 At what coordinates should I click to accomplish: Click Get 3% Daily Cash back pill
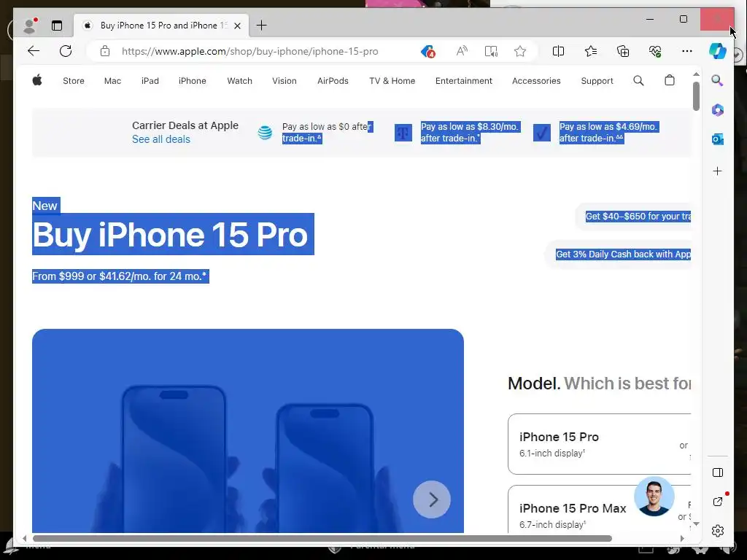click(x=618, y=254)
